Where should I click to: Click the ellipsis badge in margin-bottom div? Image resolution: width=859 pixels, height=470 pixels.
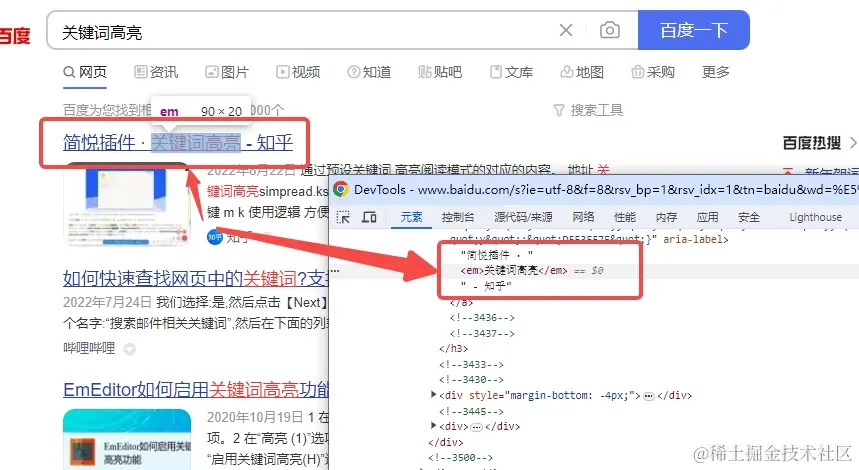pos(649,396)
